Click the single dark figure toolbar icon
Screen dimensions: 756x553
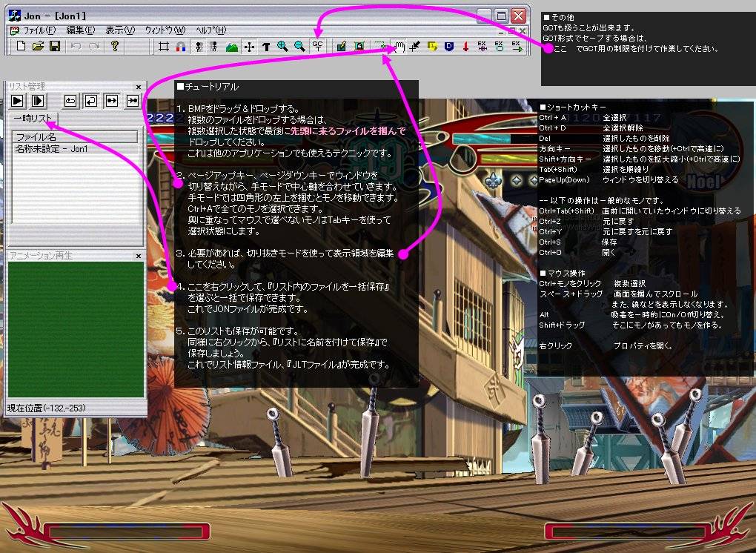point(214,46)
